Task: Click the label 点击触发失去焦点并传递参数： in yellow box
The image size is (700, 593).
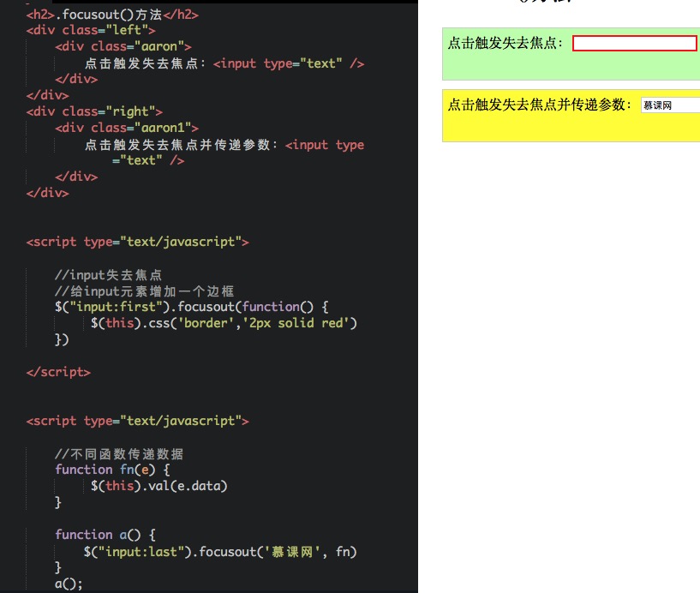Action: tap(541, 105)
